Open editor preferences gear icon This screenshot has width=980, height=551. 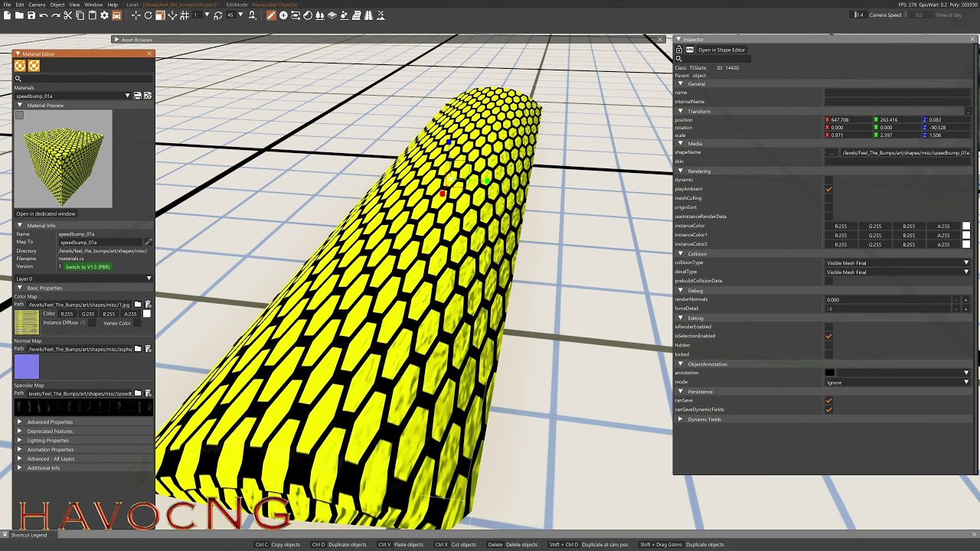[x=104, y=15]
